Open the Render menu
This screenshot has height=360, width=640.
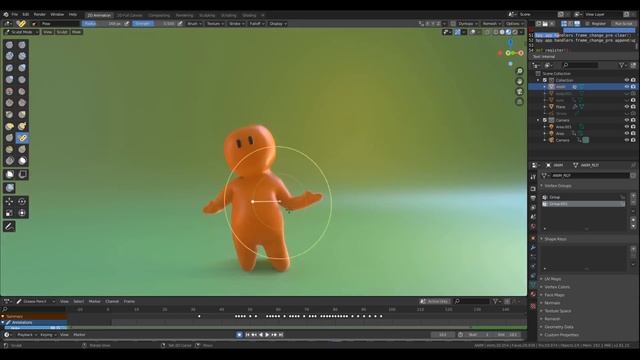coord(40,14)
